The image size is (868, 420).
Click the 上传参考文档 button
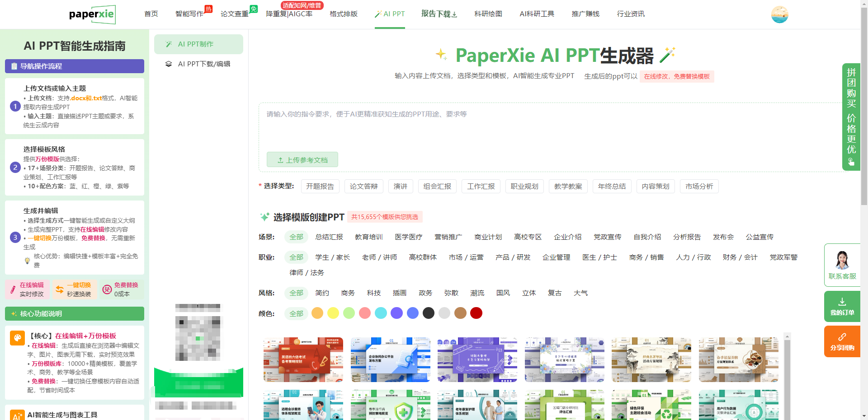pos(302,160)
